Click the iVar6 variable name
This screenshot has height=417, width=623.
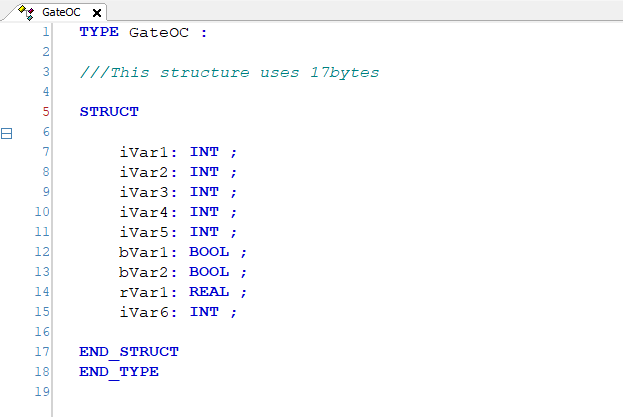click(x=144, y=312)
